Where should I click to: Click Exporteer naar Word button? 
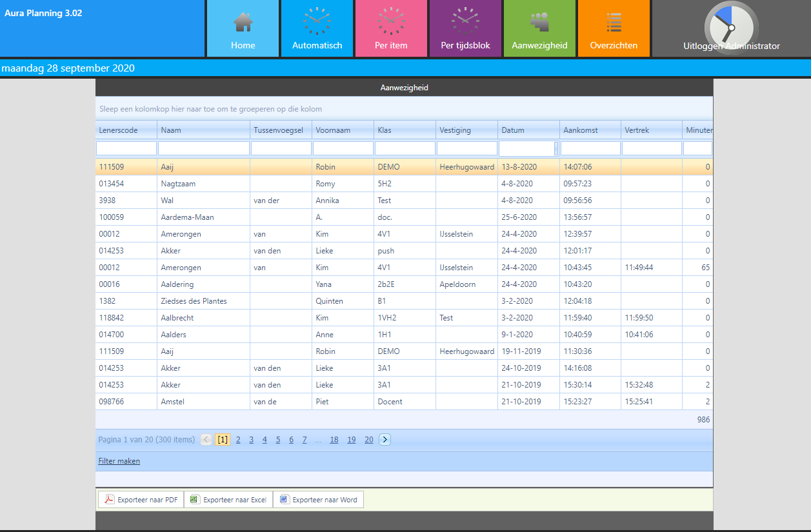pos(318,500)
